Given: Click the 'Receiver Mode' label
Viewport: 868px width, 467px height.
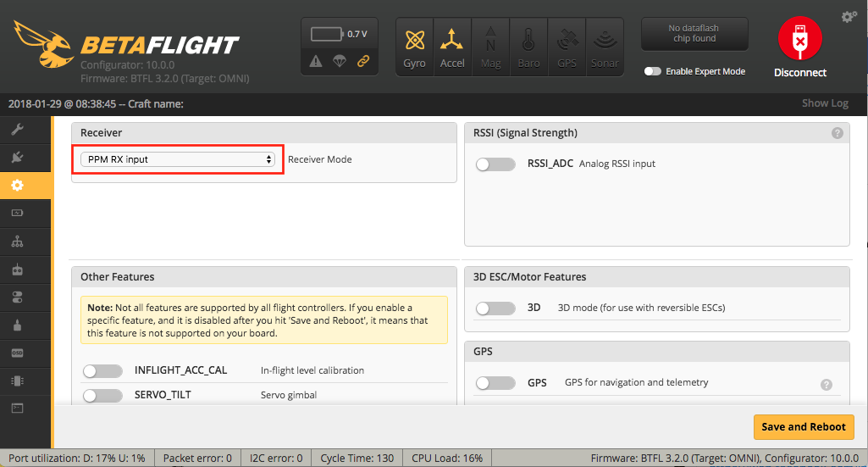Looking at the screenshot, I should pyautogui.click(x=320, y=159).
